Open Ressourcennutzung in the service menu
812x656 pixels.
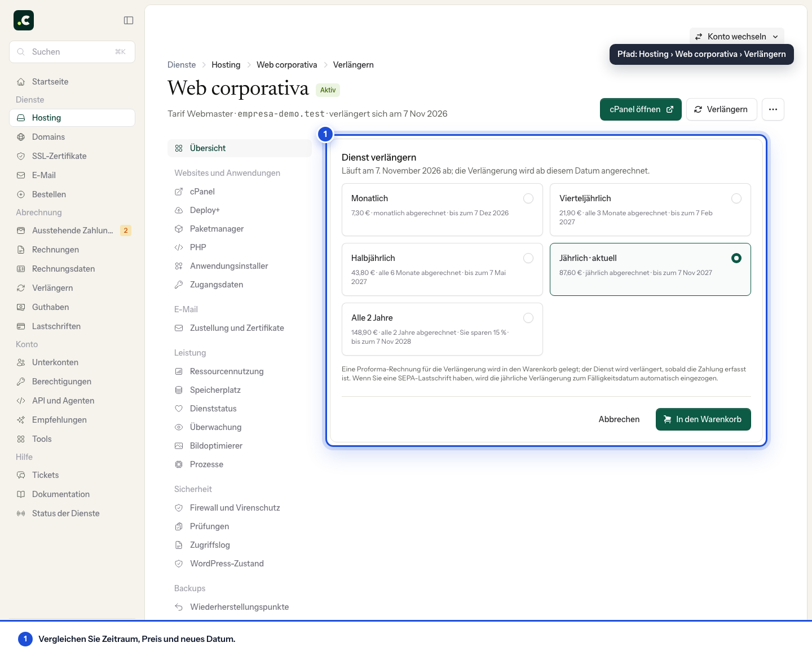[x=240, y=371]
